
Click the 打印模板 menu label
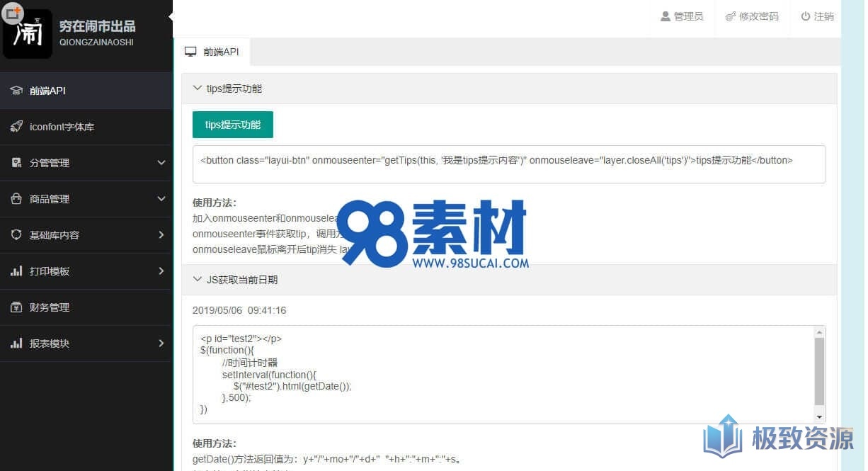pyautogui.click(x=50, y=271)
